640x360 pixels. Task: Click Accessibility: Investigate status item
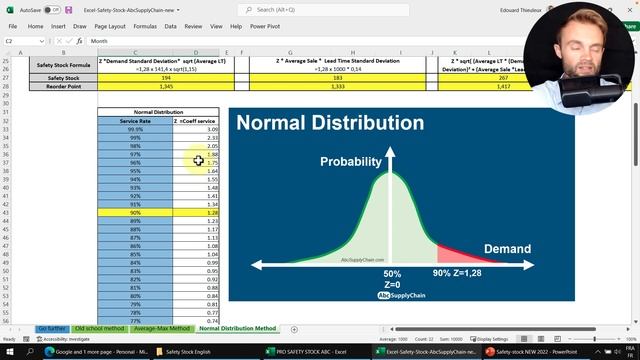[63, 339]
